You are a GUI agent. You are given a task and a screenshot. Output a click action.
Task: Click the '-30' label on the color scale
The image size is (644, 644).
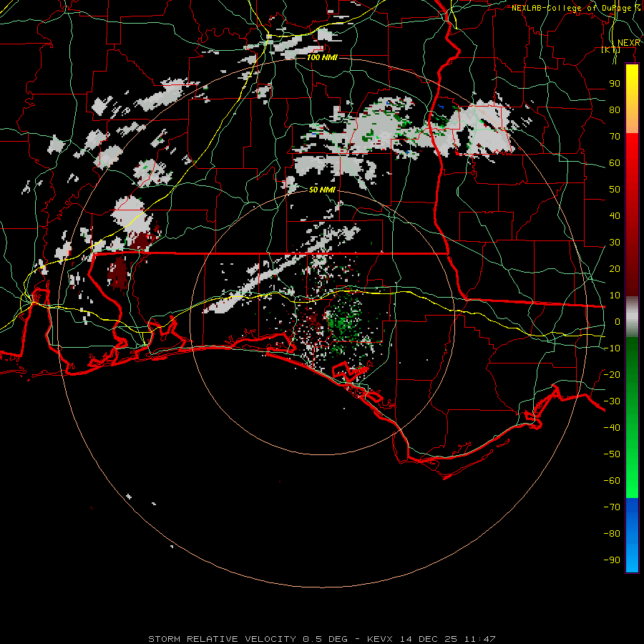click(x=612, y=401)
